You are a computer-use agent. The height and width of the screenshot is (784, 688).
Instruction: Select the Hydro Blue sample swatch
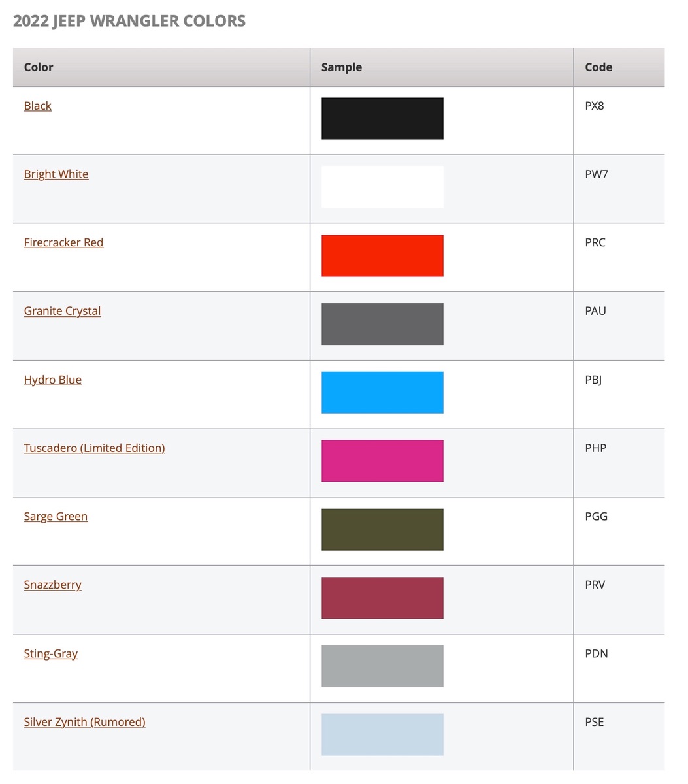point(382,393)
